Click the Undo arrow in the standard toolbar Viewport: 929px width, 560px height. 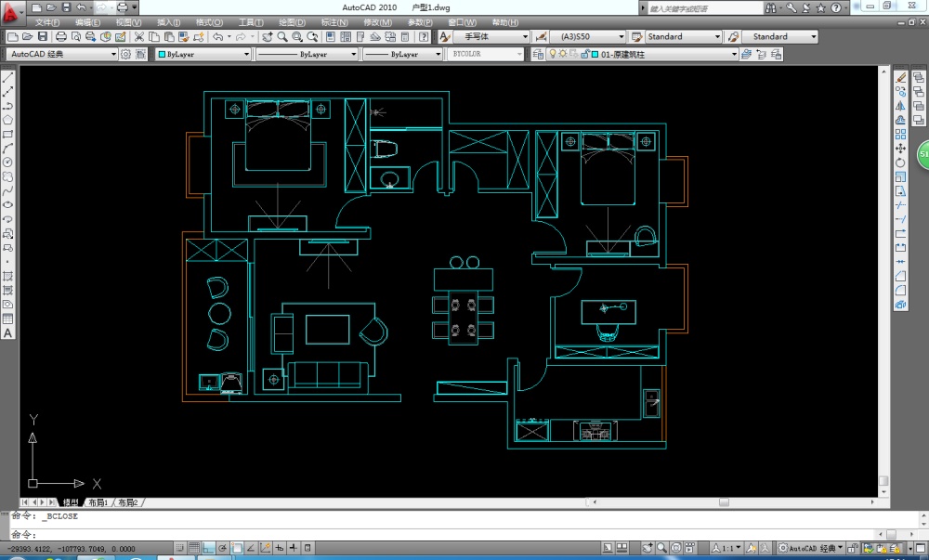[217, 37]
